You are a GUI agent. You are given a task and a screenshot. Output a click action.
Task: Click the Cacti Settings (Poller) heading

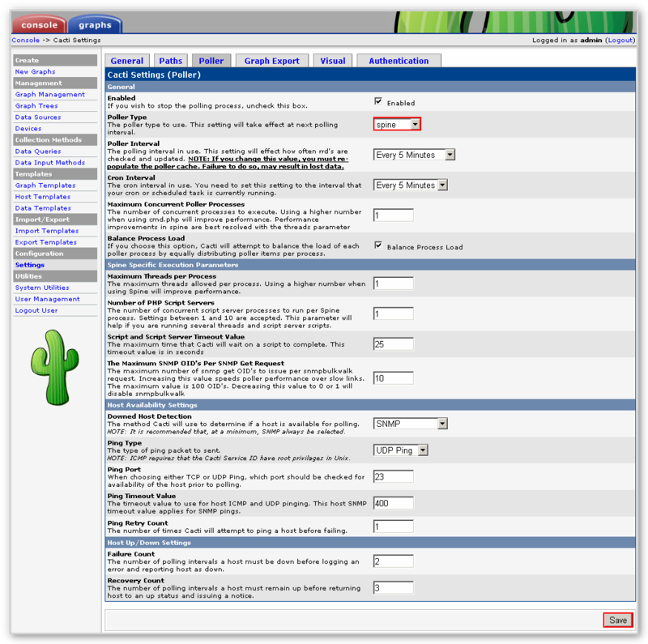coord(154,75)
